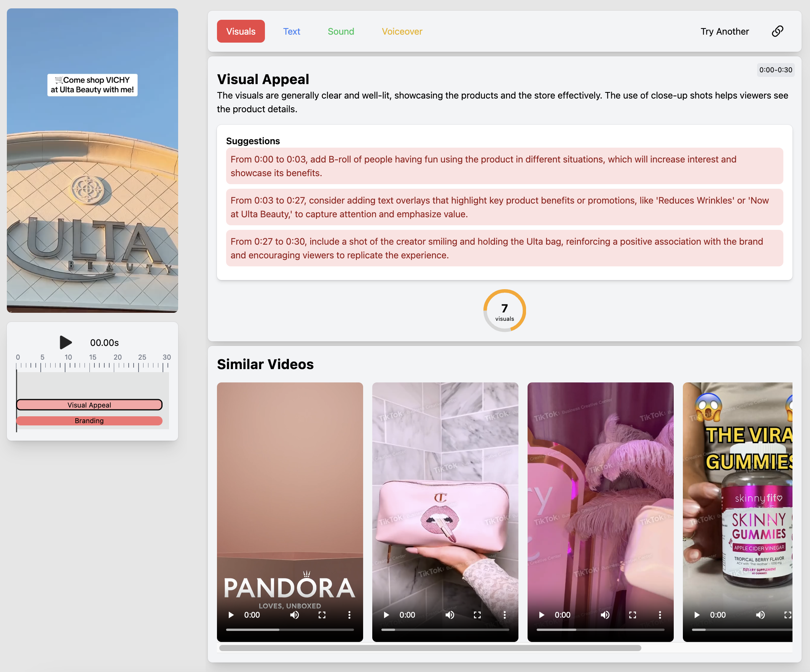The height and width of the screenshot is (672, 810).
Task: Switch to the Visuals tab
Action: [241, 31]
